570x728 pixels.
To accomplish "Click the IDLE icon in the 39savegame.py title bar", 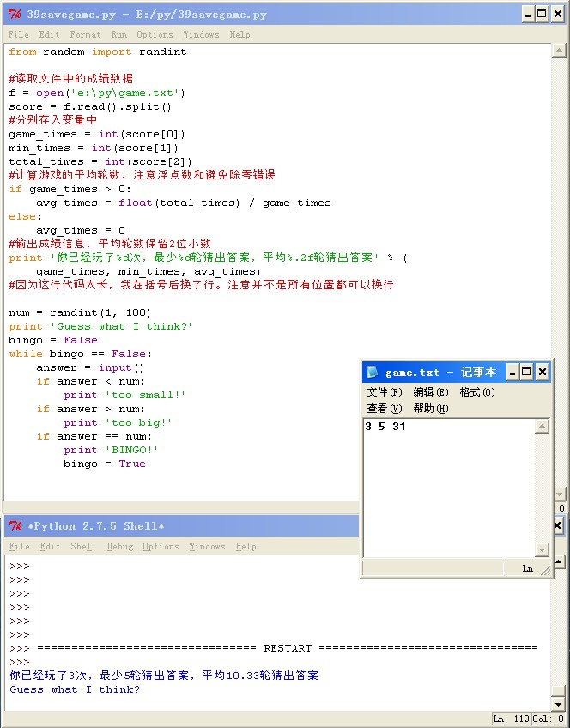I will [15, 15].
